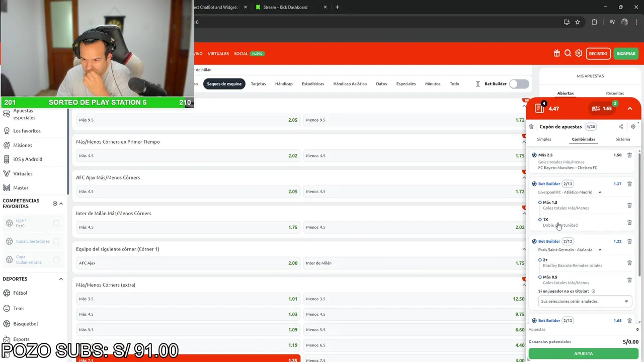The width and height of the screenshot is (644, 362).
Task: Open Los favoritos in sidebar
Action: (x=27, y=131)
